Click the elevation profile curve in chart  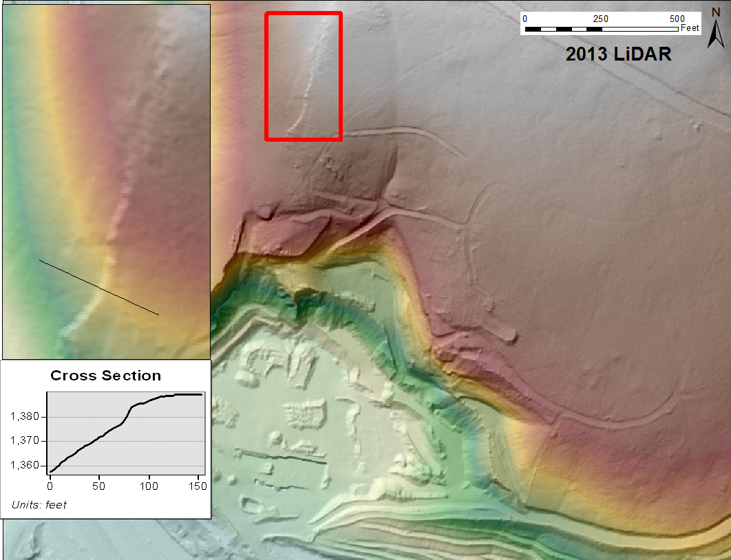coord(126,433)
